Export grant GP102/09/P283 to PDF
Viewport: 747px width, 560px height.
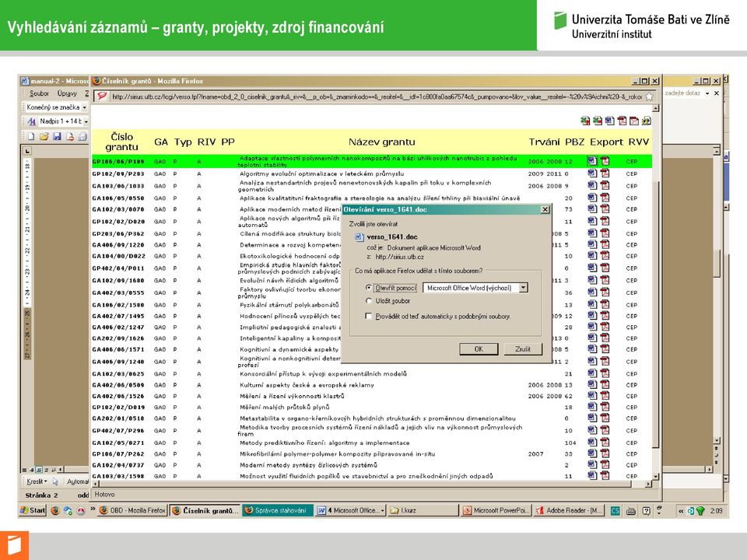point(605,173)
